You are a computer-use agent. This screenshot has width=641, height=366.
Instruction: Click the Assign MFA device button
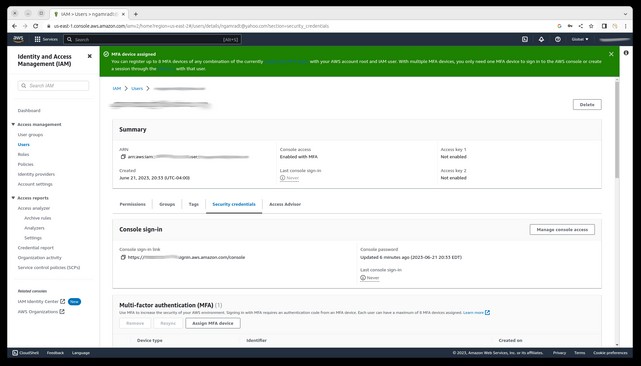[x=213, y=323]
